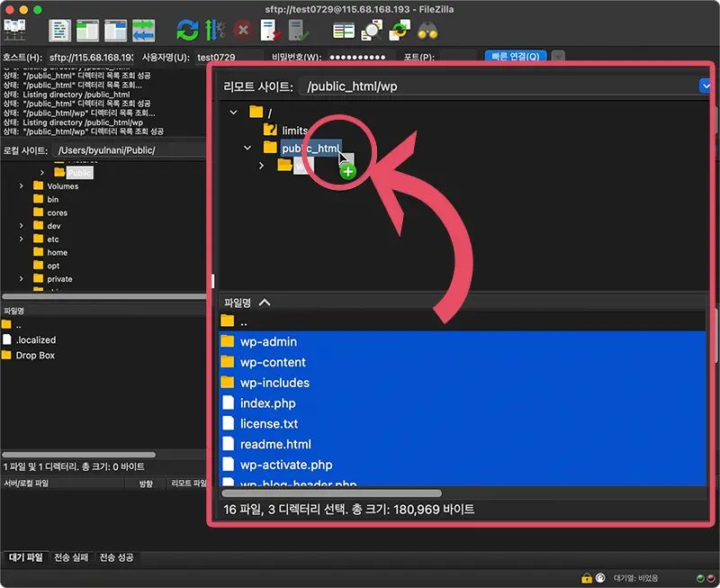The height and width of the screenshot is (588, 720).
Task: Refresh the file and folder lists
Action: coord(187,31)
